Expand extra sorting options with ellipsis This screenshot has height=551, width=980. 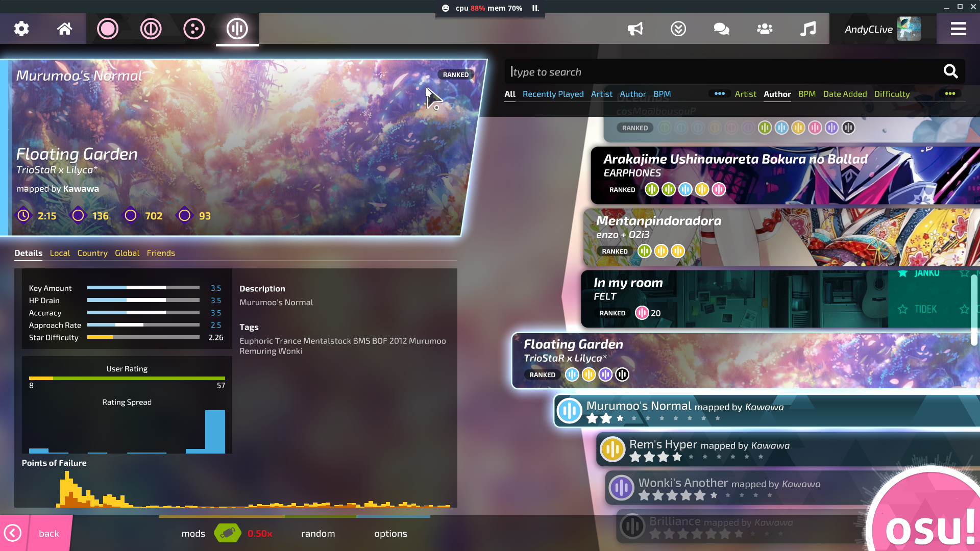[950, 94]
